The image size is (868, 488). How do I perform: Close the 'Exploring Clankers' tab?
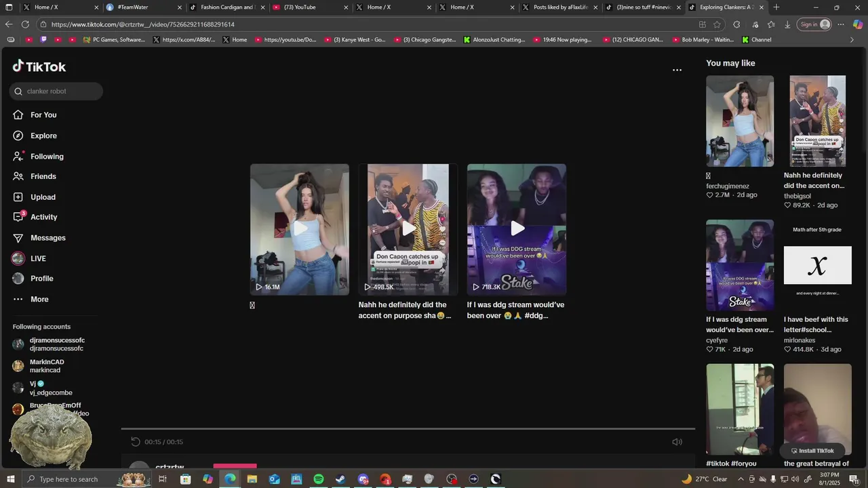pos(762,7)
